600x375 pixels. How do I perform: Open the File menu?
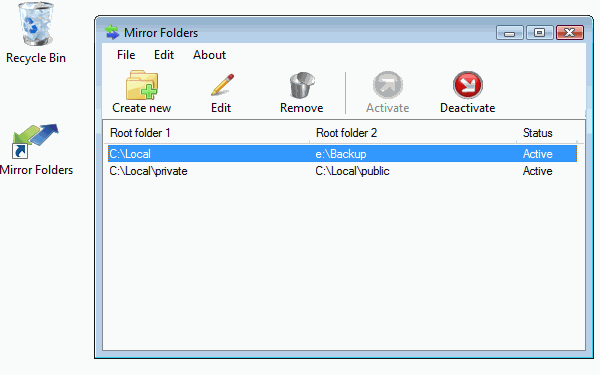(126, 55)
